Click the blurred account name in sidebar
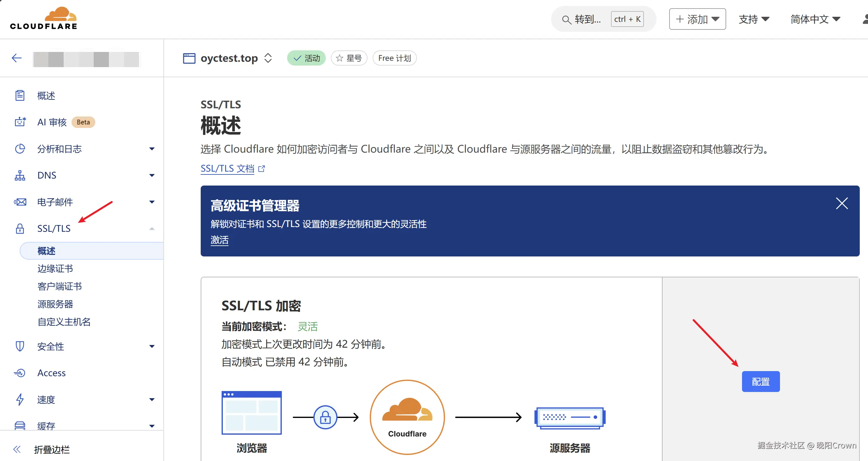 (x=86, y=59)
